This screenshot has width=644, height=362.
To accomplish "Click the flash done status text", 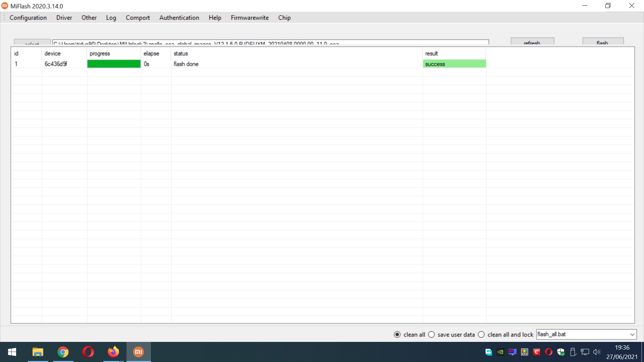I will [x=186, y=64].
